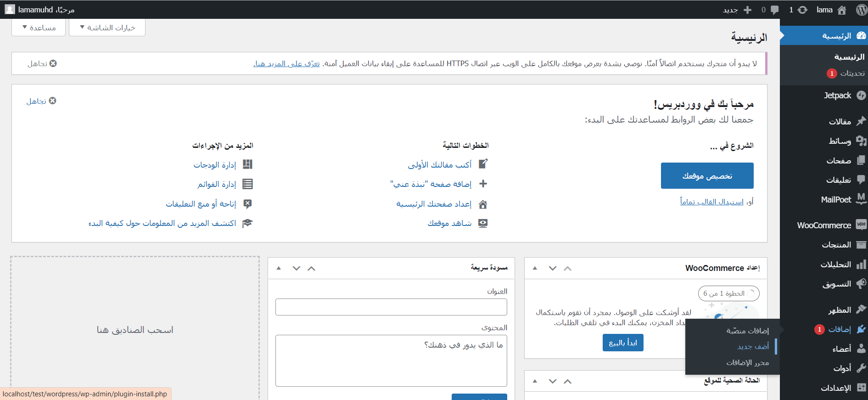868x400 pixels.
Task: Move WooCommerce setup panel down
Action: click(553, 268)
